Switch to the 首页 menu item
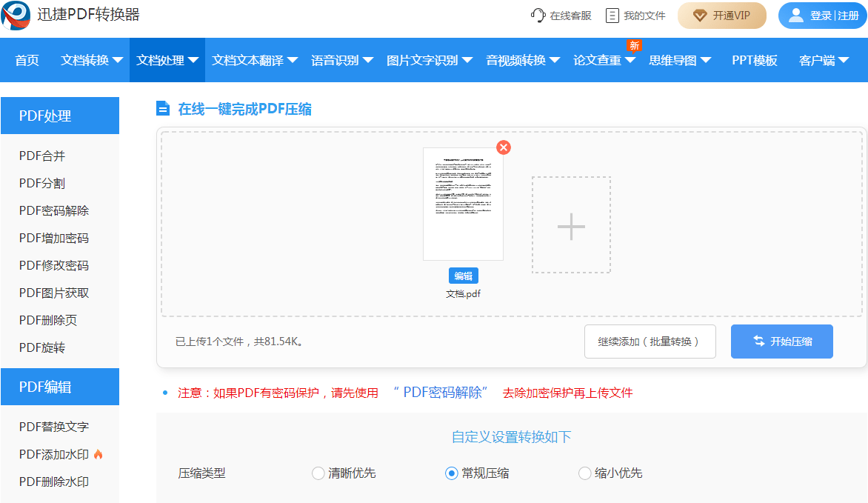868x503 pixels. point(26,60)
